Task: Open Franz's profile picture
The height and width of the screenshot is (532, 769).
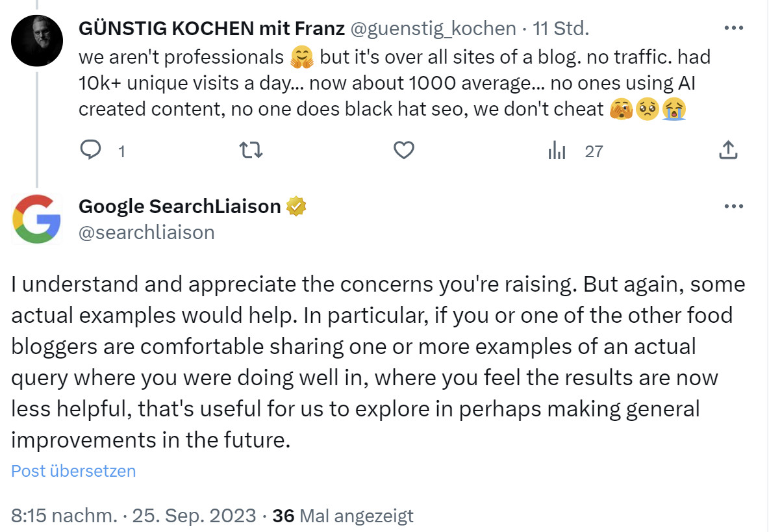Action: pos(37,40)
